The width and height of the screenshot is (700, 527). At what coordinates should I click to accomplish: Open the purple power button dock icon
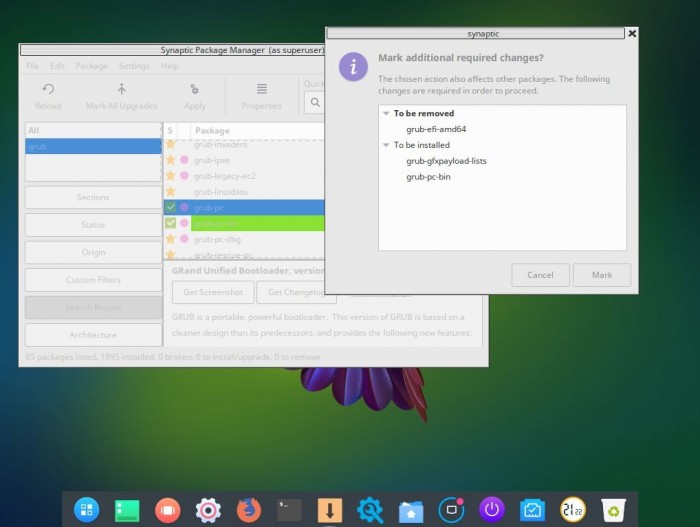point(492,510)
